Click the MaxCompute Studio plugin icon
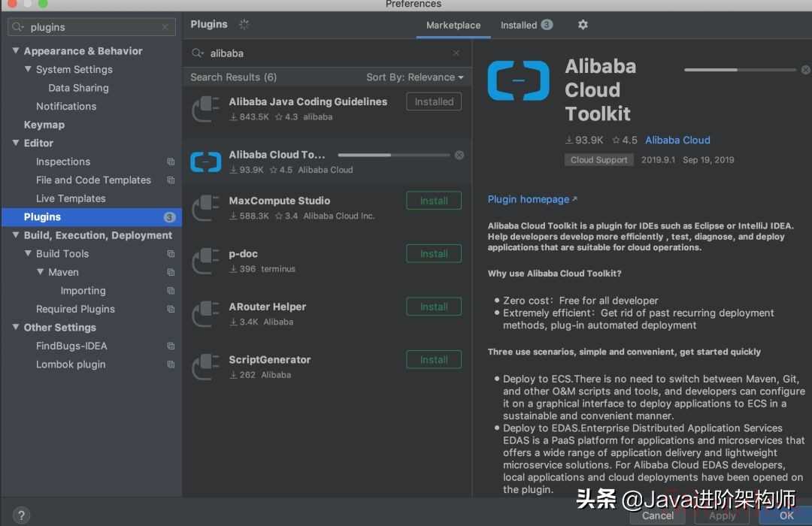 (205, 208)
